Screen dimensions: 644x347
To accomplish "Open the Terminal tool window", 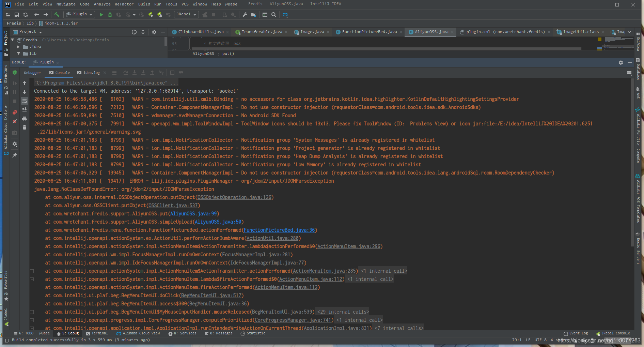I will pyautogui.click(x=97, y=333).
